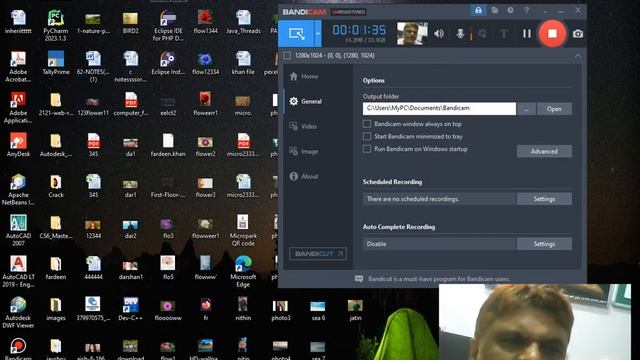Select PyCharm 2023.1.3 desktop icon
Image resolution: width=640 pixels, height=360 pixels.
tap(56, 25)
